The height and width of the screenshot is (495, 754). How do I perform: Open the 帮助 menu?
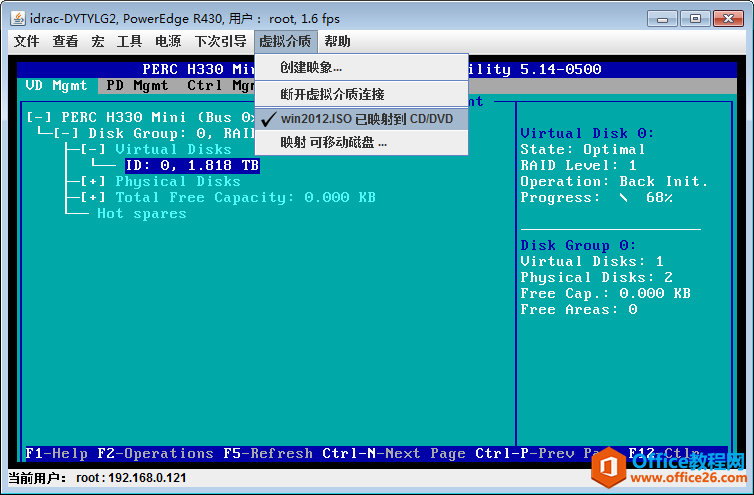337,41
